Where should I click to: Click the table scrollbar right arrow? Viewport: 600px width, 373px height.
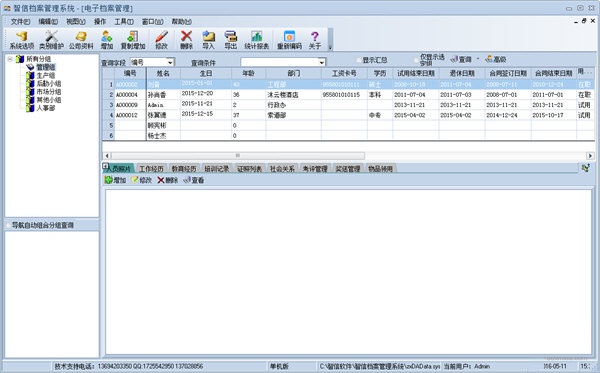(x=590, y=155)
